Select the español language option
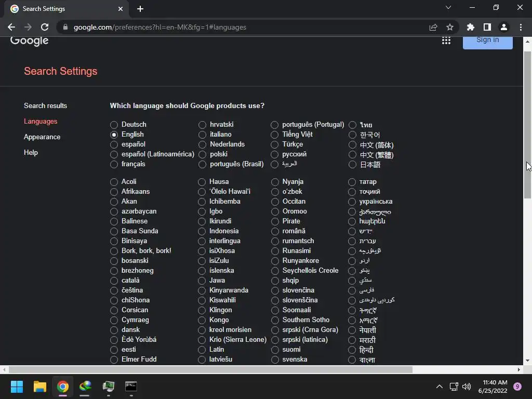Screen dimensions: 532x399 (x=114, y=144)
